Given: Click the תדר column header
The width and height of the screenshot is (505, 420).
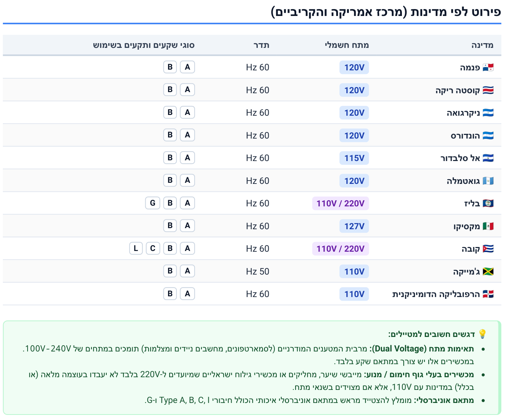Looking at the screenshot, I should pyautogui.click(x=261, y=45).
